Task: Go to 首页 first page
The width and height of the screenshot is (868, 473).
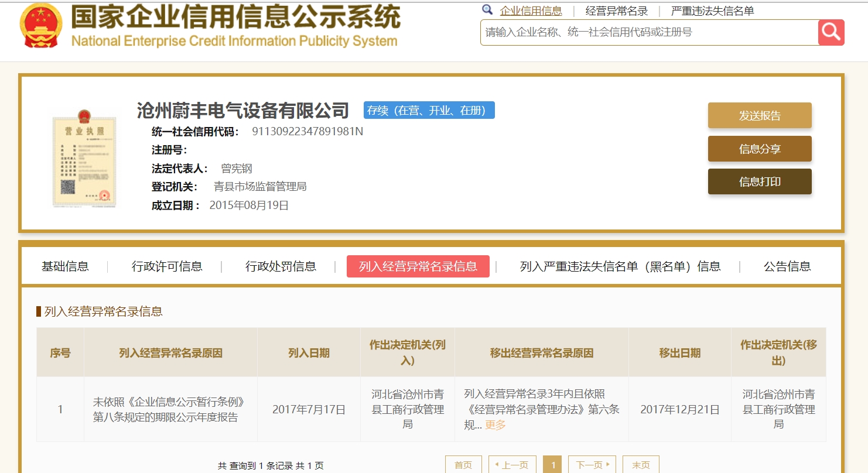Action: point(463,465)
